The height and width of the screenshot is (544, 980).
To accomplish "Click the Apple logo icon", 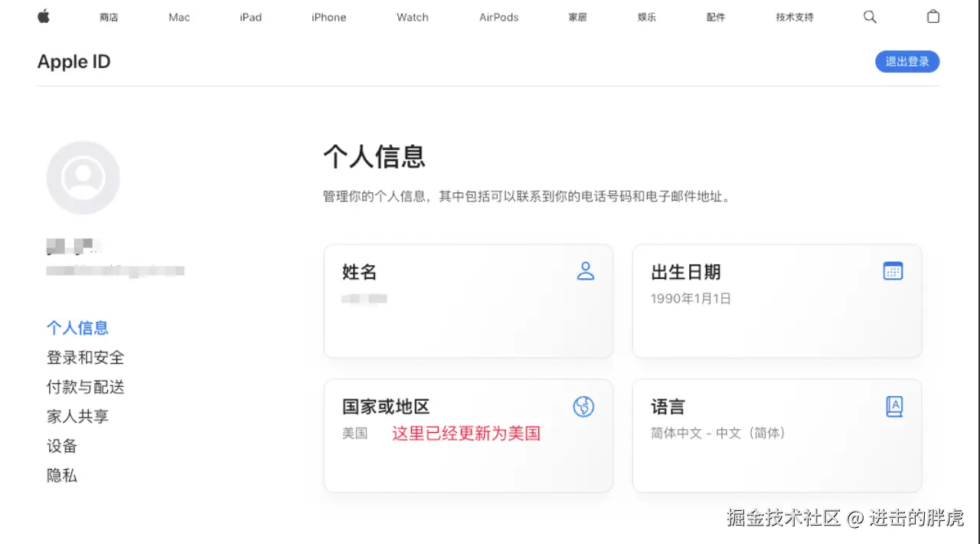I will click(44, 16).
